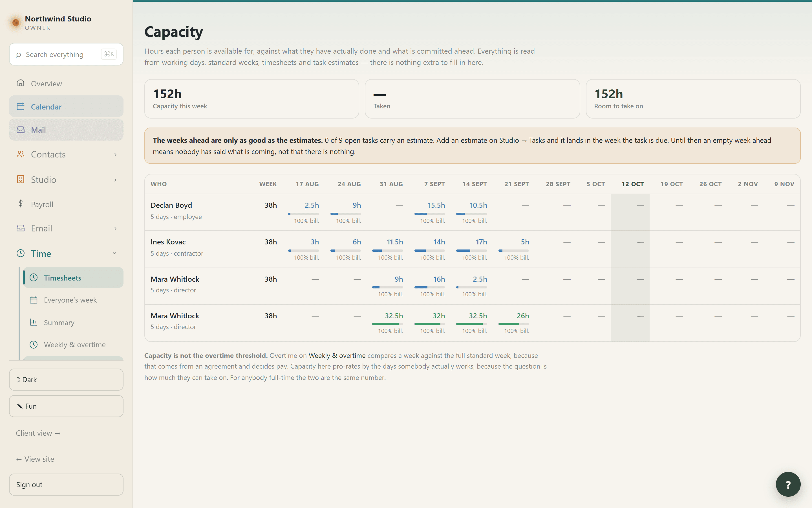Focus the Search everything field
Screen dimensions: 812x508
pos(66,54)
